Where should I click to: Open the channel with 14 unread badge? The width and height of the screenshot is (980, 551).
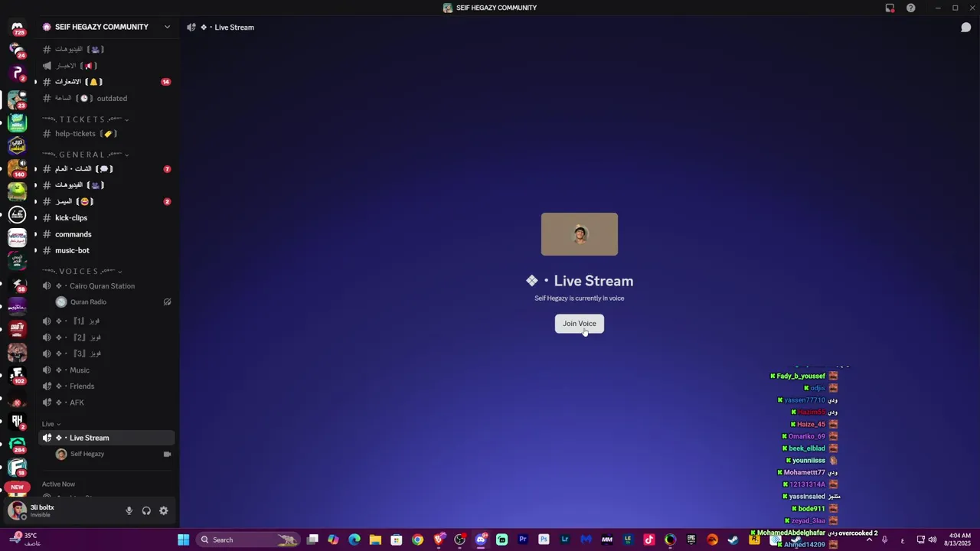[x=107, y=82]
